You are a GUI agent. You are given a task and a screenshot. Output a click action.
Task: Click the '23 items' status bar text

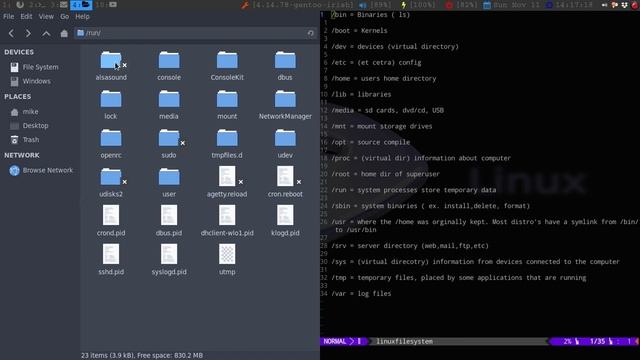tap(142, 355)
